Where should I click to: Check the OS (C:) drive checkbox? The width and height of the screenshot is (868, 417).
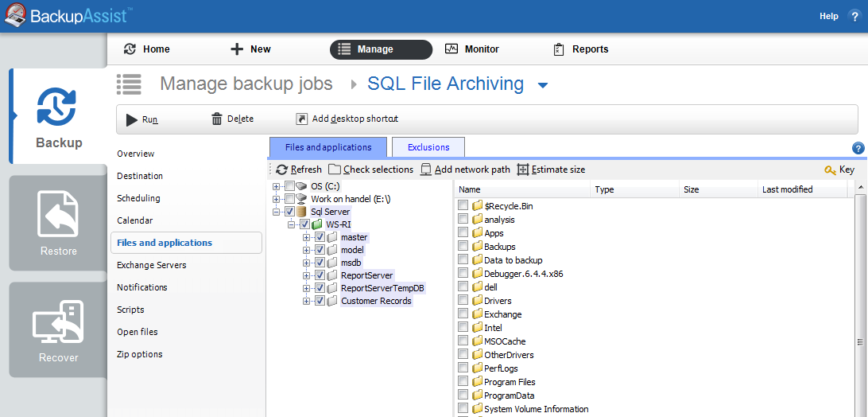[x=289, y=185]
